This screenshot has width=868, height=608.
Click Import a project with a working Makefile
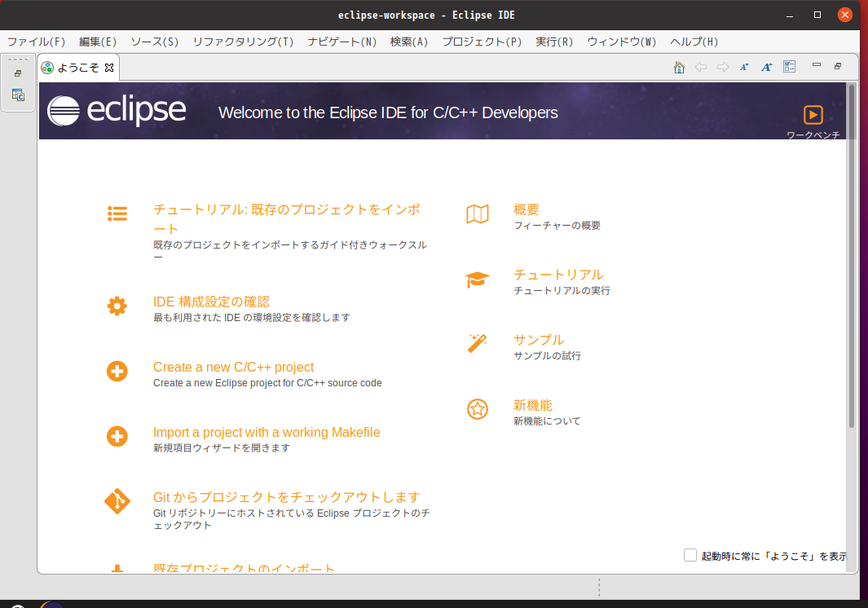tap(267, 433)
